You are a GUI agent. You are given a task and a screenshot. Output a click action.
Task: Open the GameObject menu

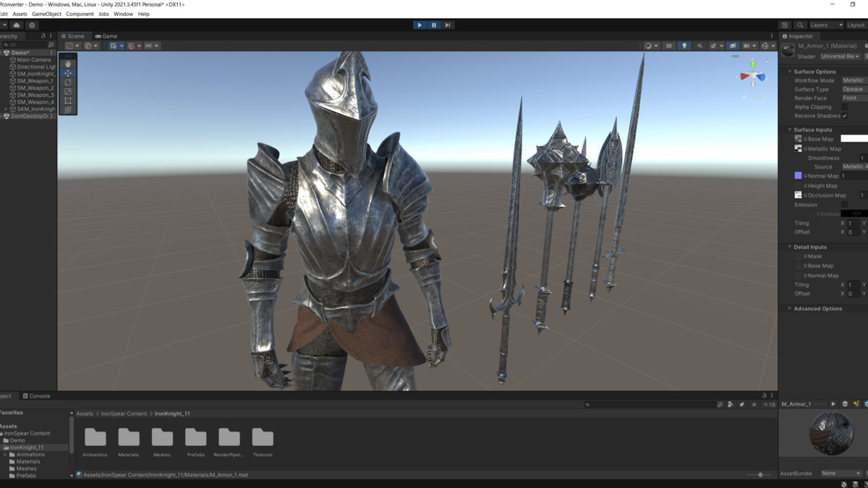[x=46, y=14]
